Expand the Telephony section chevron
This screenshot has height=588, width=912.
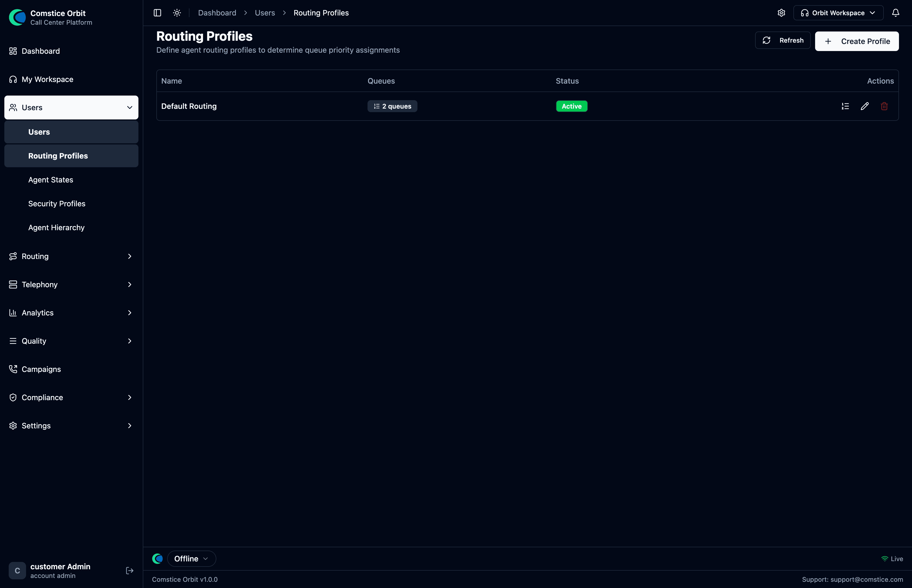click(130, 284)
